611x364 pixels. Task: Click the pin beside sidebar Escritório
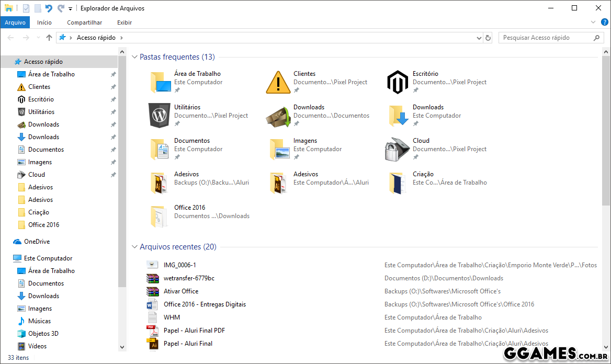point(113,99)
